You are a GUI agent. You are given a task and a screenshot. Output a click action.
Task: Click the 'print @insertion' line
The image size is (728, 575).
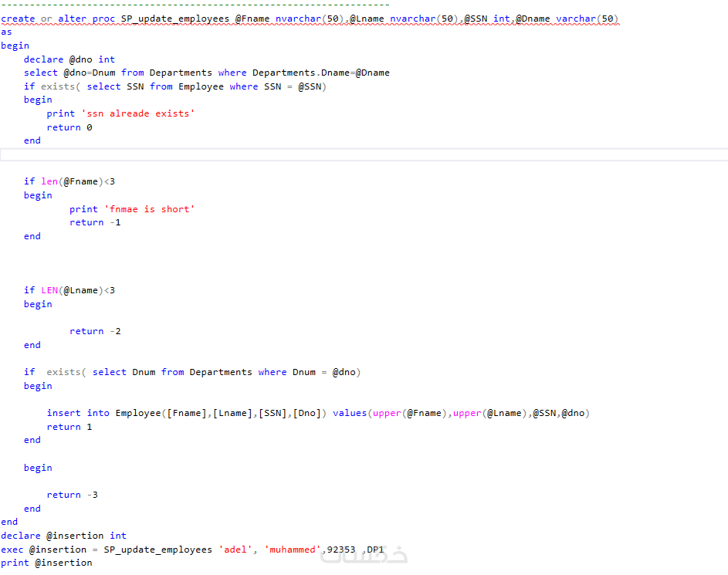point(46,563)
